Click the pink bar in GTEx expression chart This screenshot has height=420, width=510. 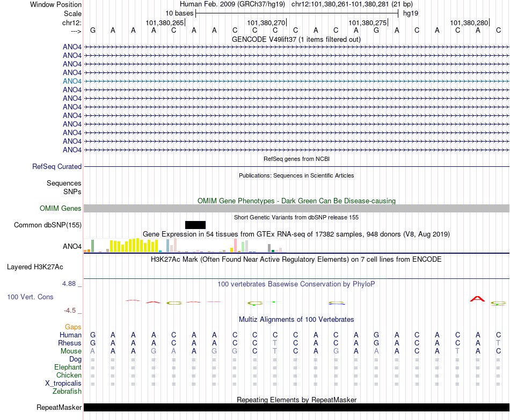(x=236, y=246)
